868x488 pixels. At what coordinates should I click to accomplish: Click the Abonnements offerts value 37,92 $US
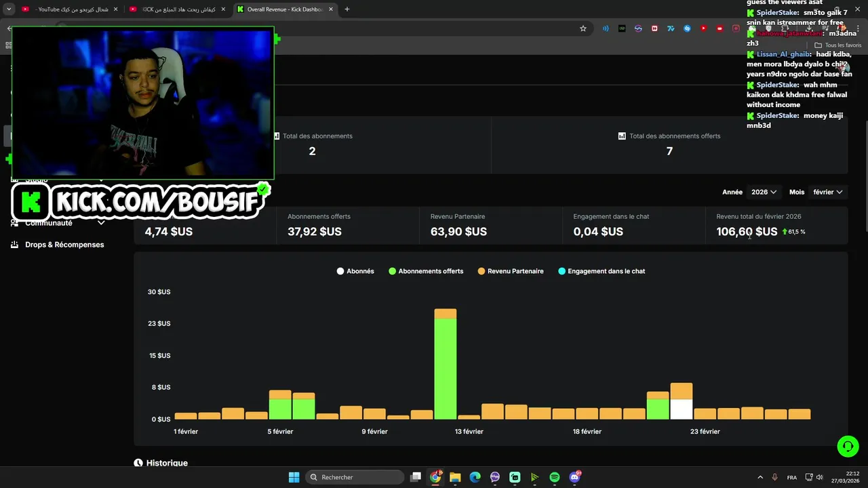pos(315,232)
